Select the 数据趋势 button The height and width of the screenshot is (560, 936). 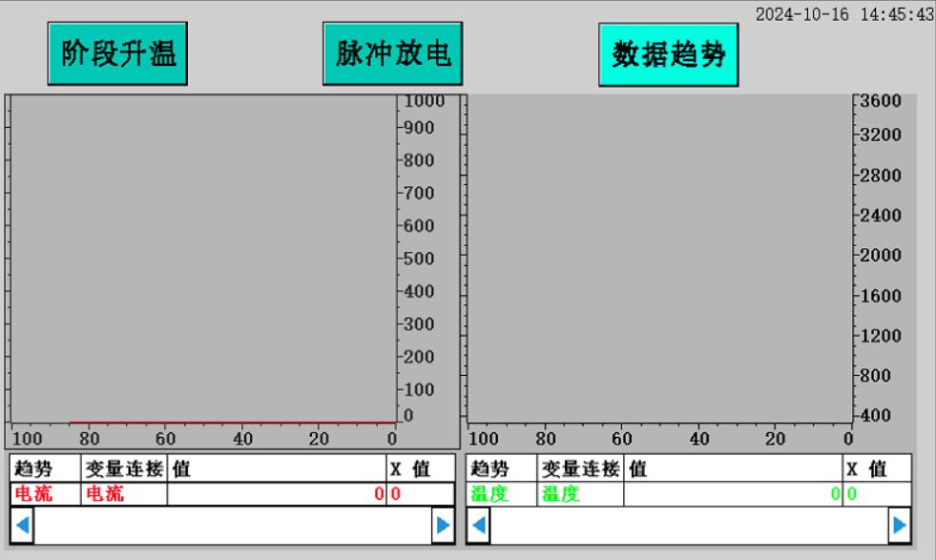(669, 55)
